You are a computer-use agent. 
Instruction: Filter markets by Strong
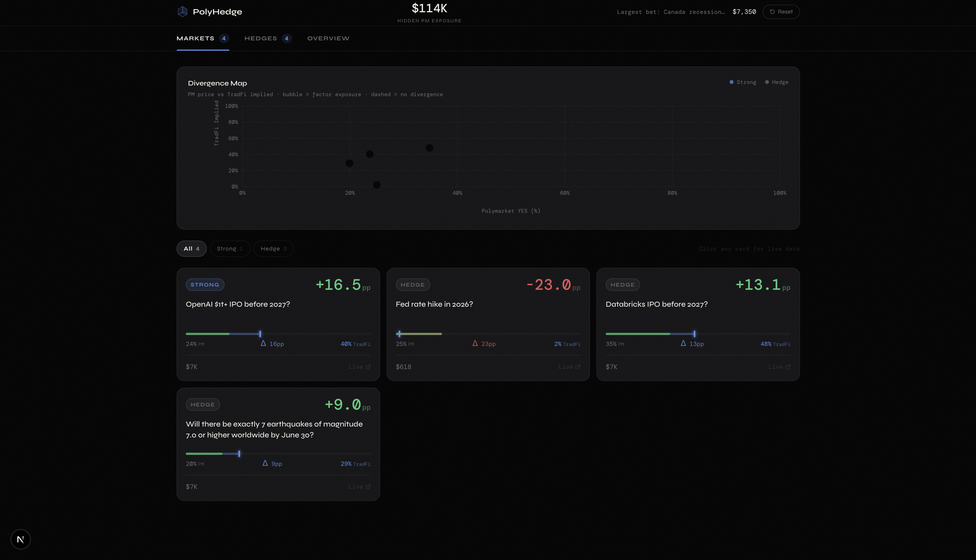230,249
